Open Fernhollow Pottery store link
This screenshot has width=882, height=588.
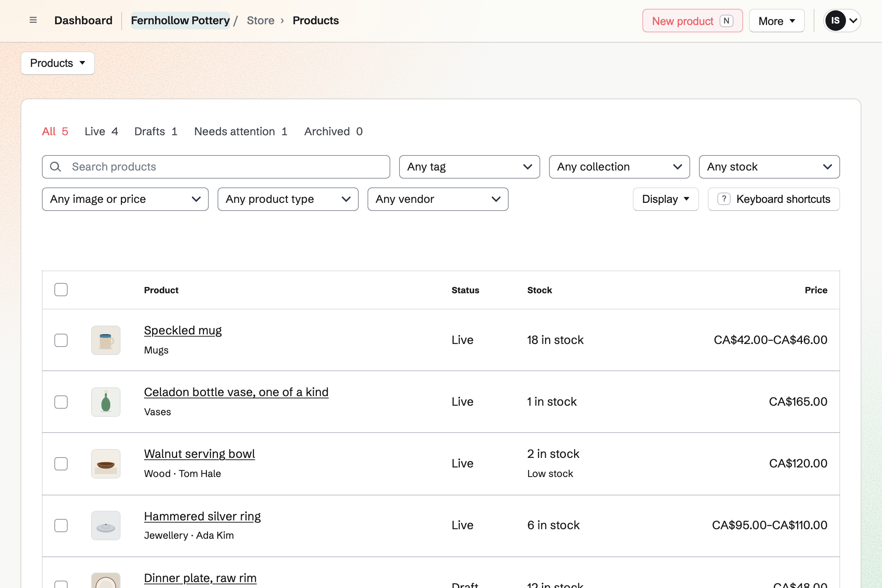180,20
